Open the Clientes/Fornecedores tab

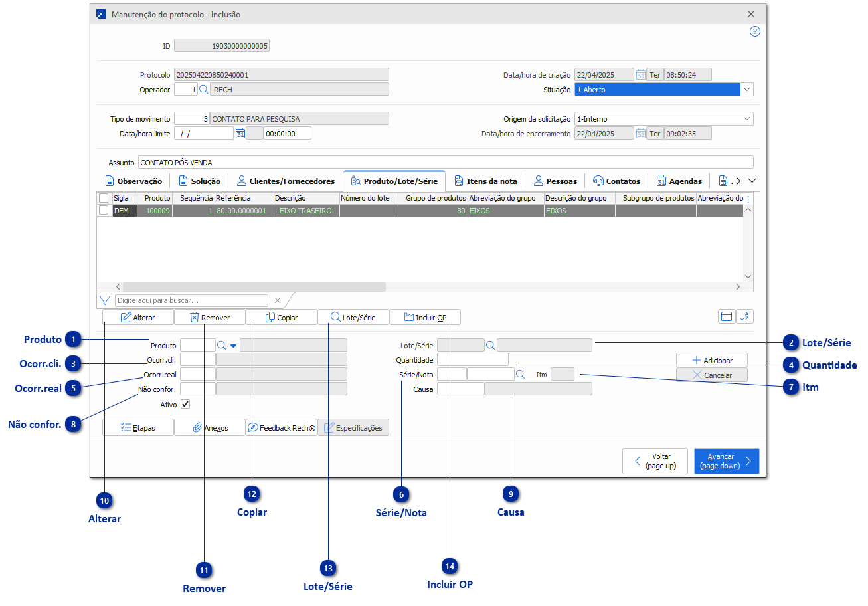coord(286,181)
